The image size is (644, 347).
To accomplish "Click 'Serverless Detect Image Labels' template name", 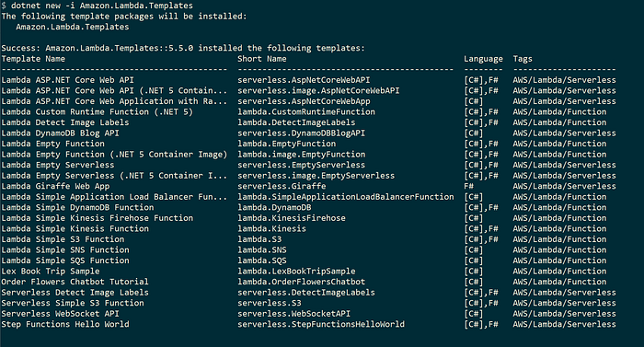I will (75, 293).
